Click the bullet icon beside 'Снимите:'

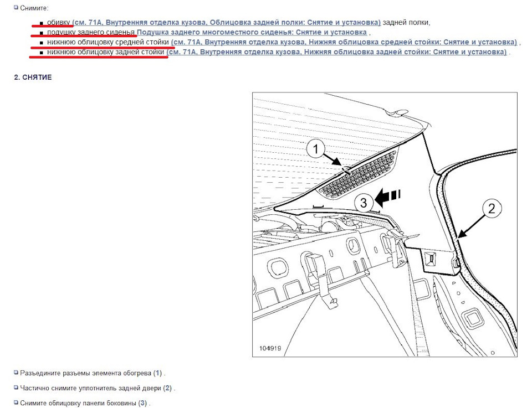pos(16,8)
